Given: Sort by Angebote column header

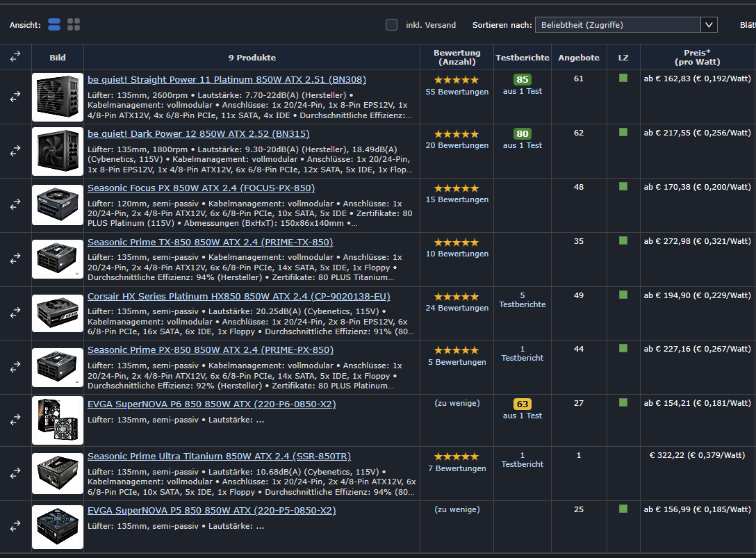Looking at the screenshot, I should point(579,58).
